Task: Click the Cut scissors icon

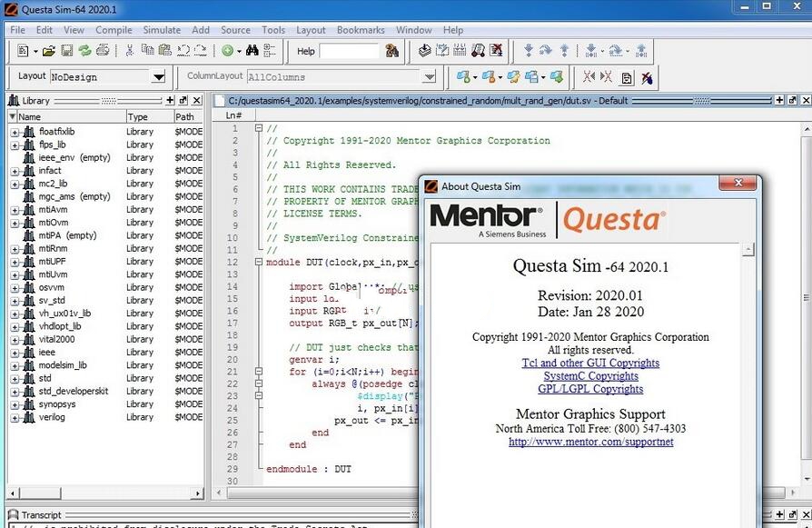Action: [130, 50]
